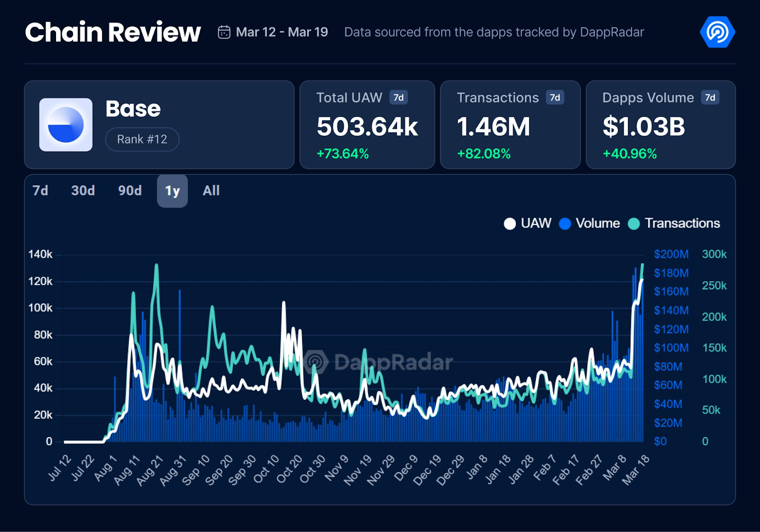Screen dimensions: 760x532
Task: Click the $100M volume axis label
Action: tap(671, 348)
